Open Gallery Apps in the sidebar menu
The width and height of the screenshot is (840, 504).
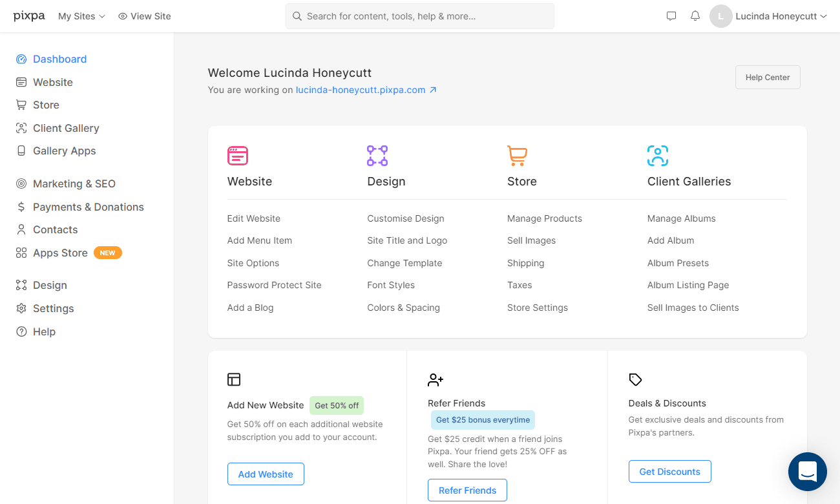(65, 151)
